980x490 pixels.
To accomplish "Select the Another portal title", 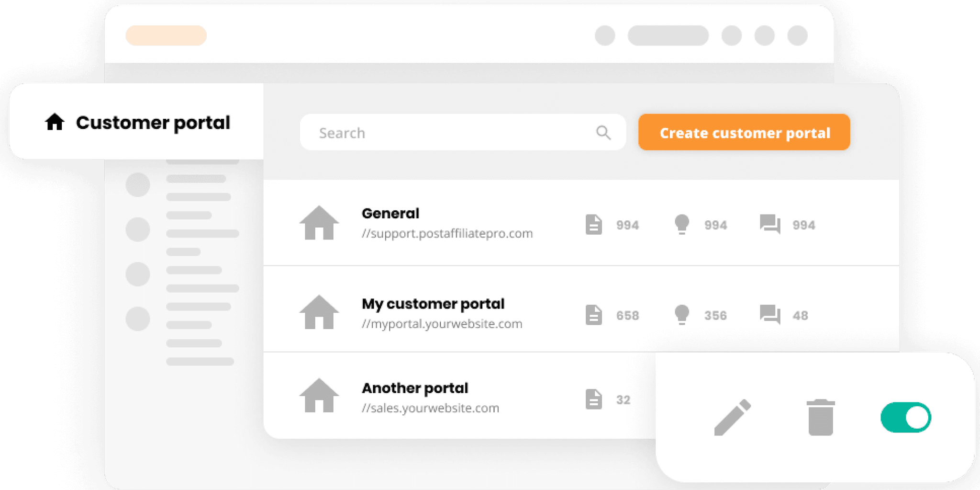I will click(x=414, y=388).
